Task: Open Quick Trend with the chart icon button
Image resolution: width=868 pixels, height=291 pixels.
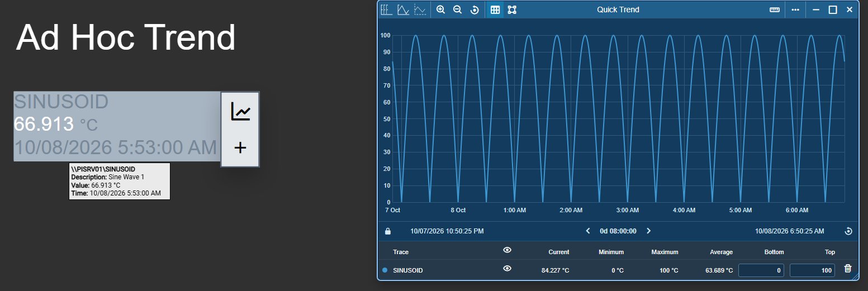Action: coord(240,112)
